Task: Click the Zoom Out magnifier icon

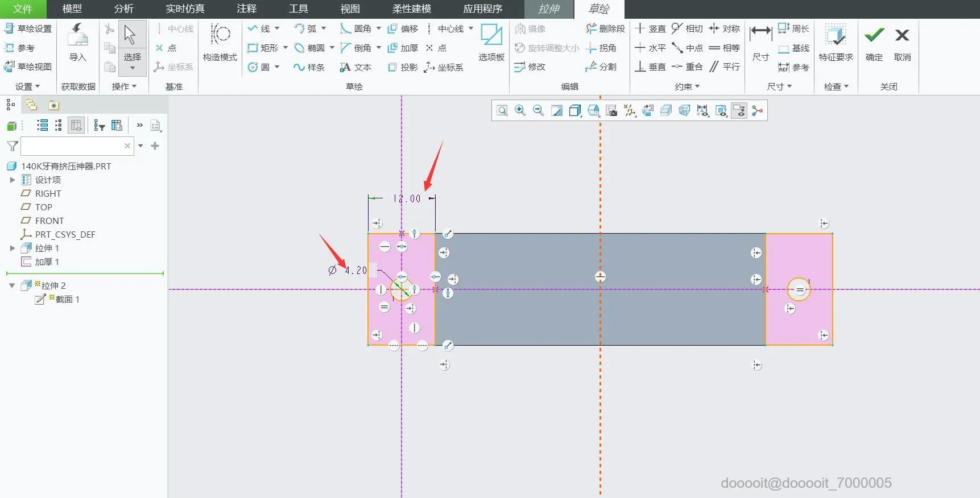Action: 538,110
